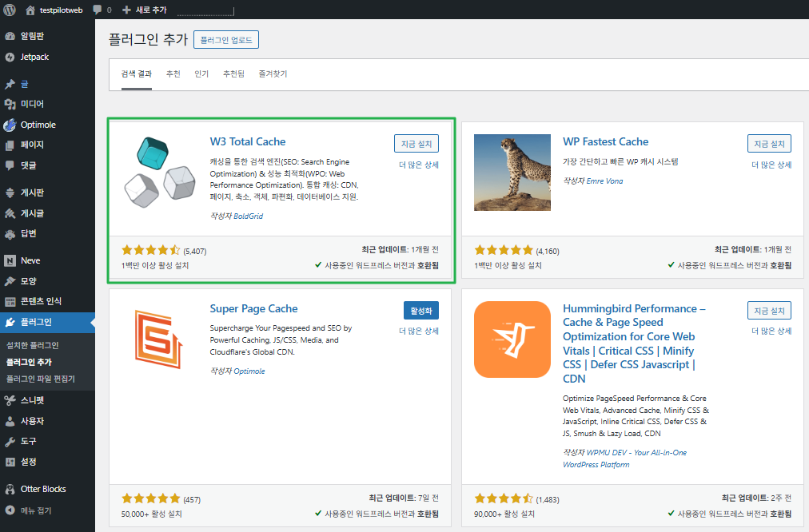This screenshot has width=809, height=532.
Task: Switch to the 인기 tab
Action: [x=201, y=73]
